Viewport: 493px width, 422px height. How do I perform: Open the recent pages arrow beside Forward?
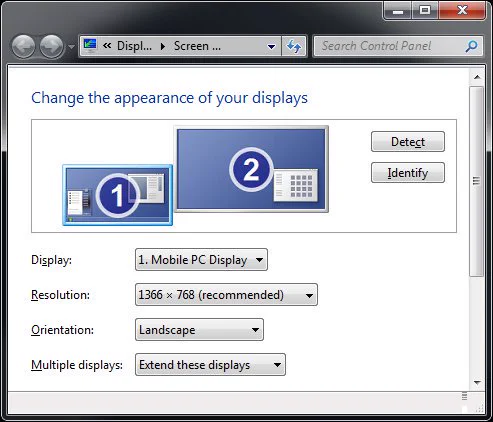pos(71,47)
